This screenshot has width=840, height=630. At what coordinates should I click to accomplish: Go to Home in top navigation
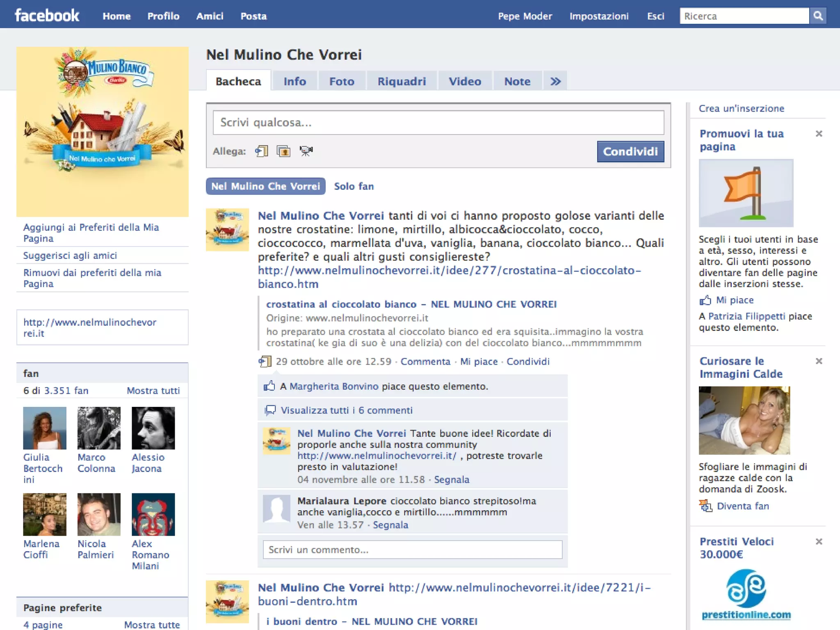tap(116, 16)
